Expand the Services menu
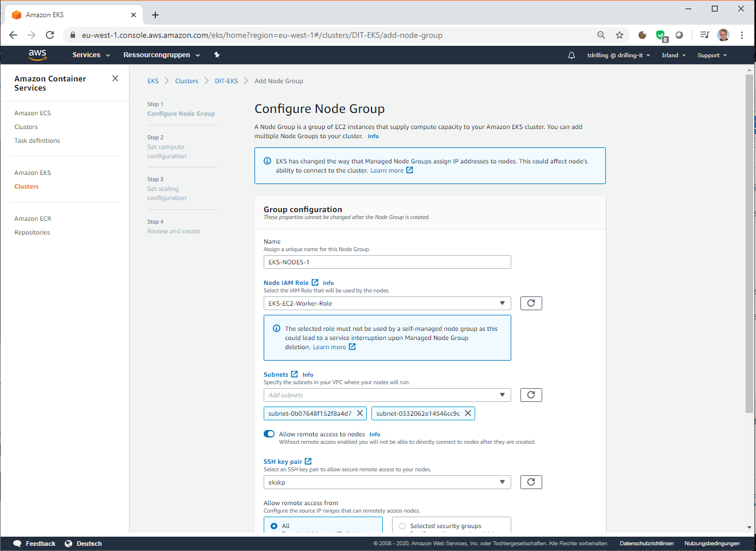Image resolution: width=756 pixels, height=551 pixels. 91,55
